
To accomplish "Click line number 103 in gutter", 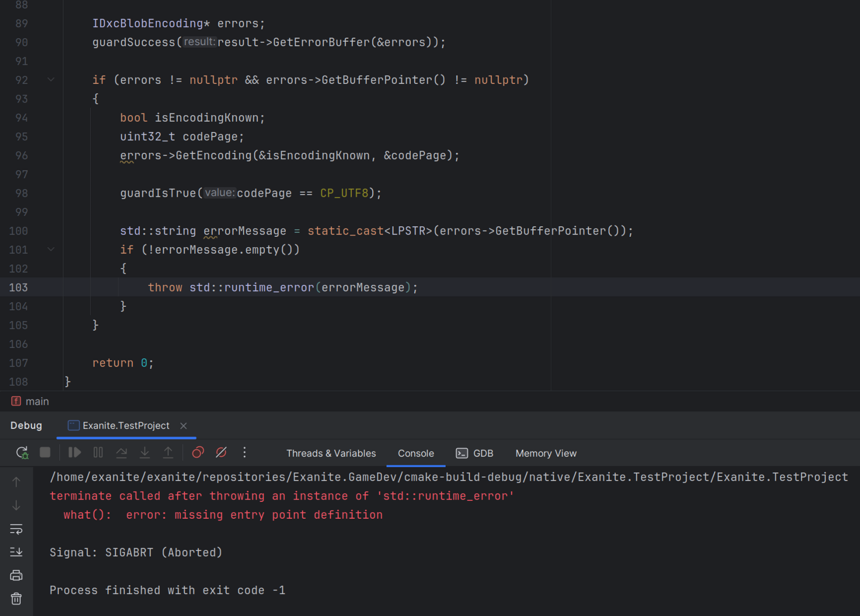I will (x=18, y=287).
